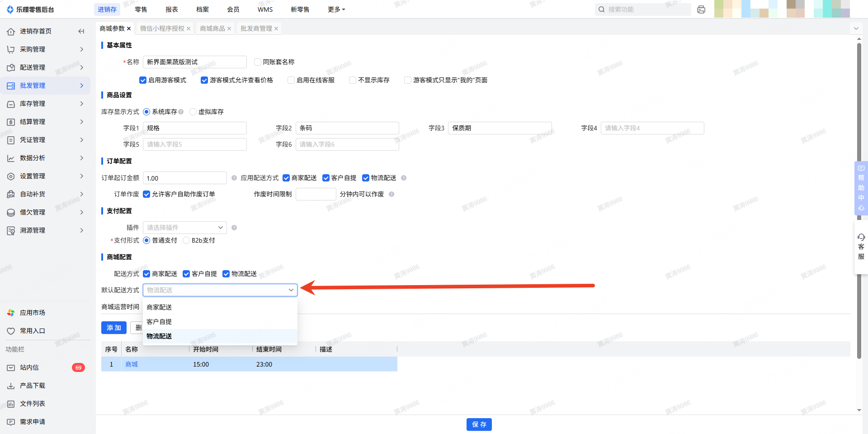Click the 作废时间限制 input field

[x=316, y=194]
